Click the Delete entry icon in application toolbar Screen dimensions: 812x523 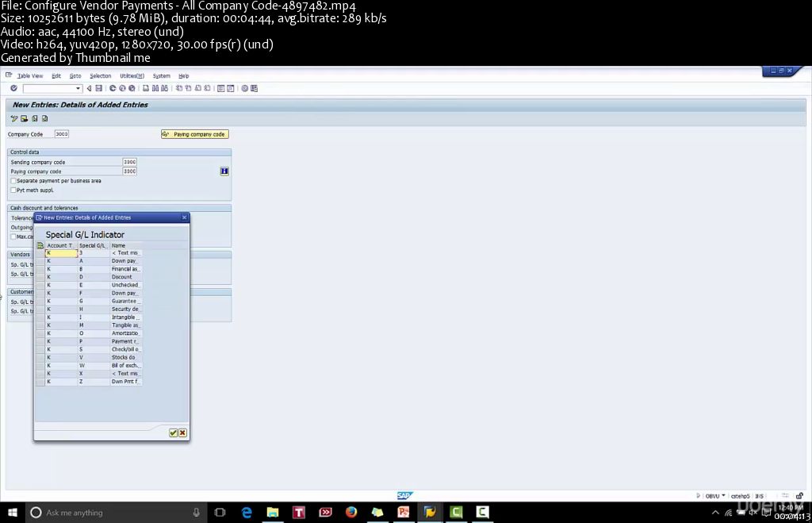tap(25, 119)
